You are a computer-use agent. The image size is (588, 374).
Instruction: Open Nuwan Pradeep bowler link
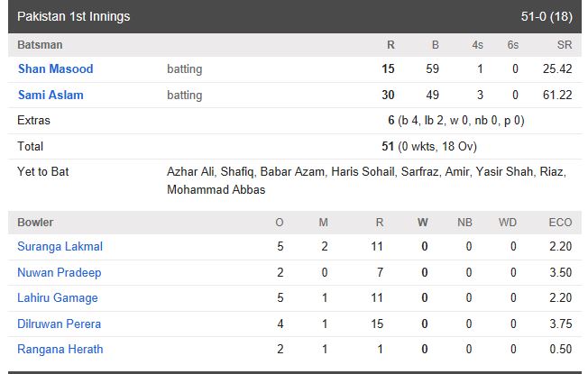pyautogui.click(x=60, y=272)
